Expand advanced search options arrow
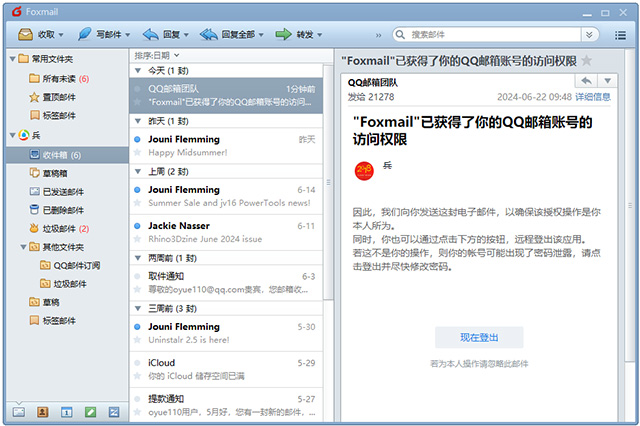640x426 pixels. pyautogui.click(x=589, y=35)
